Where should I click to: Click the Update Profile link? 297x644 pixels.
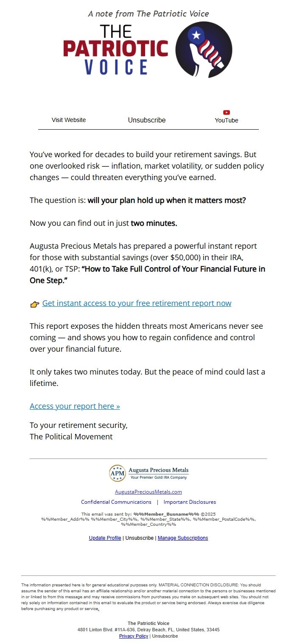[x=105, y=538]
